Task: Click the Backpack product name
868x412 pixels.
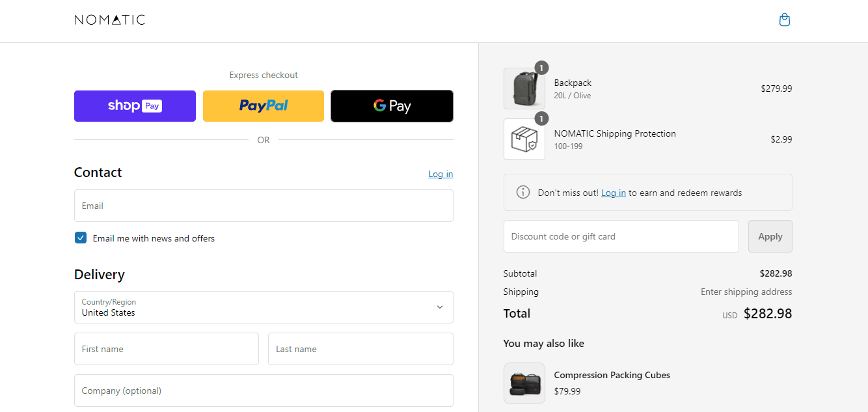Action: pyautogui.click(x=573, y=83)
